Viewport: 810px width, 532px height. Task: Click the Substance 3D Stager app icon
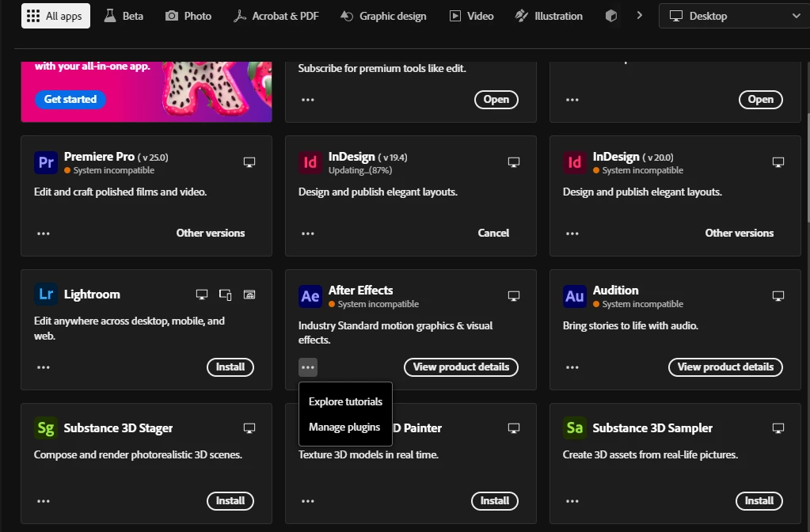click(45, 428)
